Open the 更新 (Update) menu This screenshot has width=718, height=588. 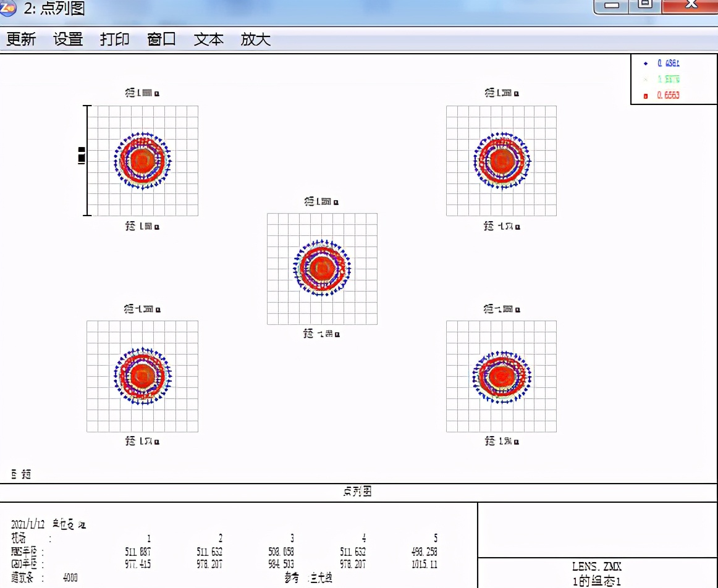20,39
